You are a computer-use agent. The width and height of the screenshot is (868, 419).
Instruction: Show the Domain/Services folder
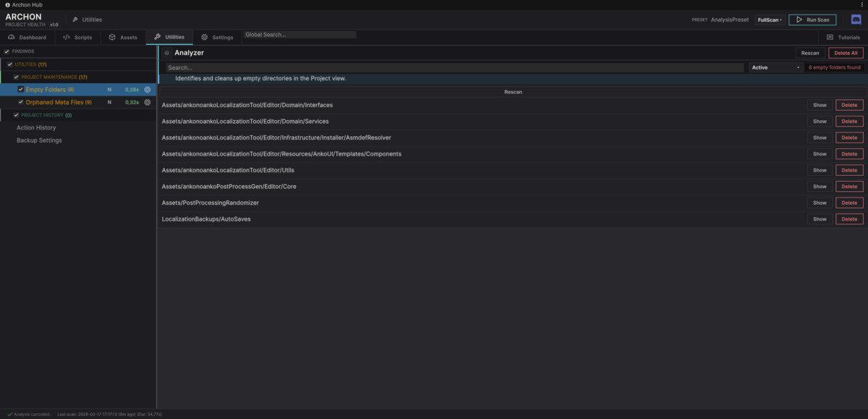coord(820,122)
